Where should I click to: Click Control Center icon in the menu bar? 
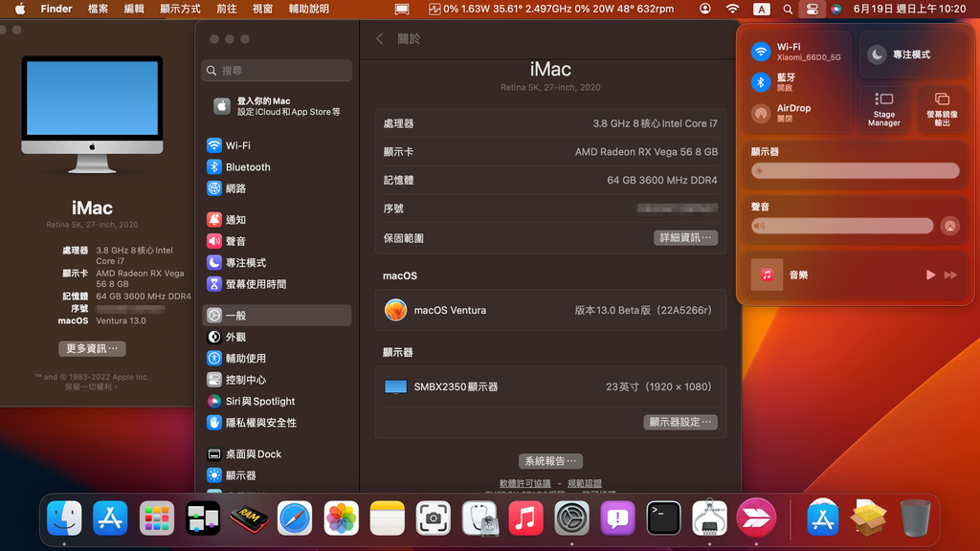812,9
